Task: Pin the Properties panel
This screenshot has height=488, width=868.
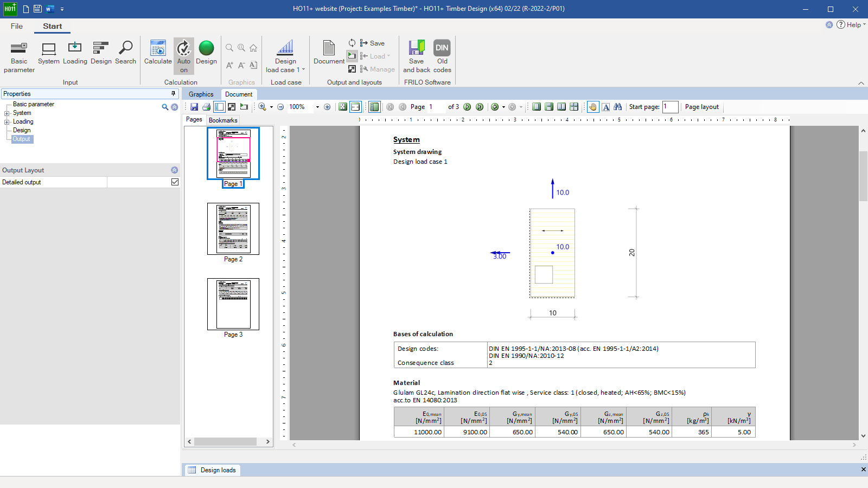Action: click(173, 94)
